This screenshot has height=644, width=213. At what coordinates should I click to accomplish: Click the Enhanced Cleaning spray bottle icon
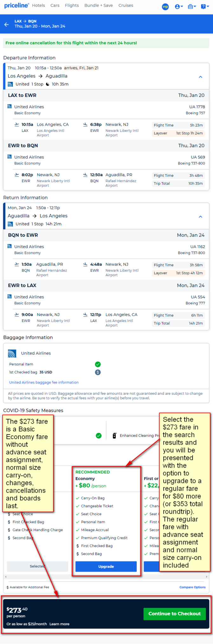click(x=114, y=435)
